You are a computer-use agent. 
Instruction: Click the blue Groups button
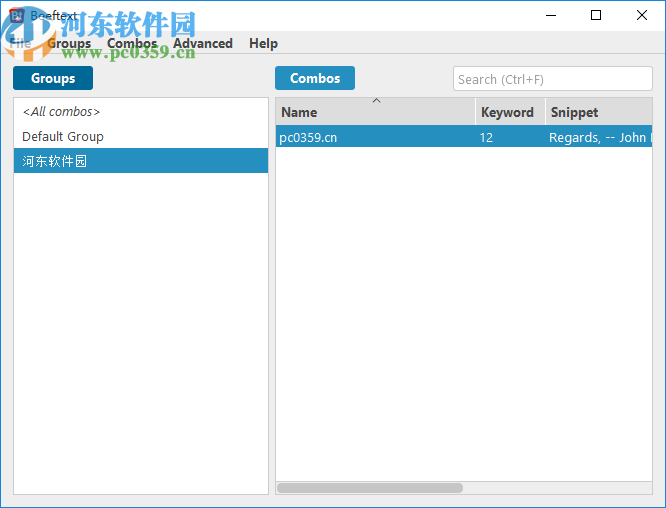click(x=53, y=78)
